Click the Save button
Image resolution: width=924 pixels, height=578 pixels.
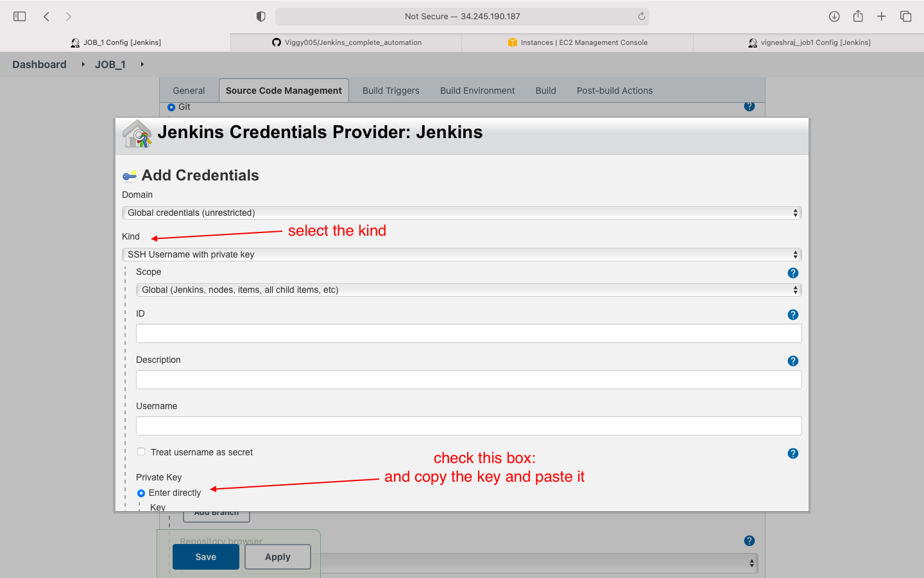206,557
